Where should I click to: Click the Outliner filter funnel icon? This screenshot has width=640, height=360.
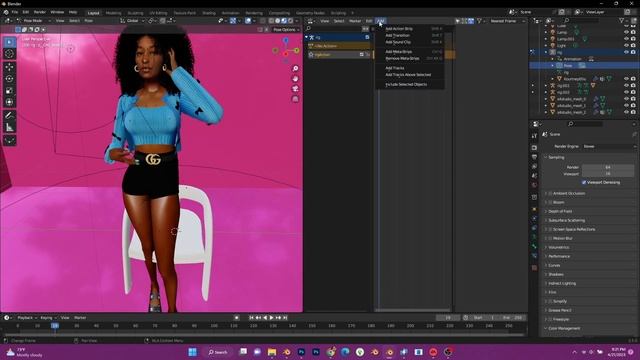pos(622,20)
